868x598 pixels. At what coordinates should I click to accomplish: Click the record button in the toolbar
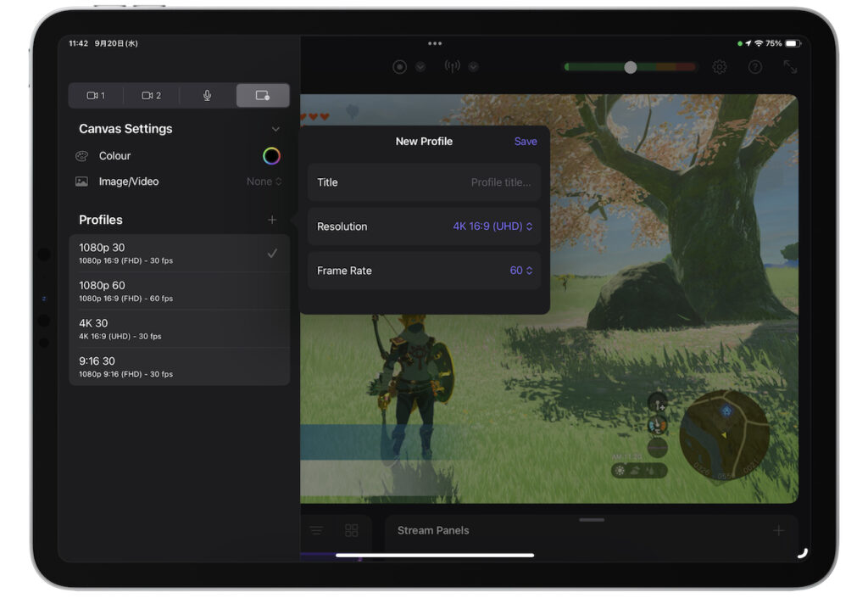pos(398,66)
